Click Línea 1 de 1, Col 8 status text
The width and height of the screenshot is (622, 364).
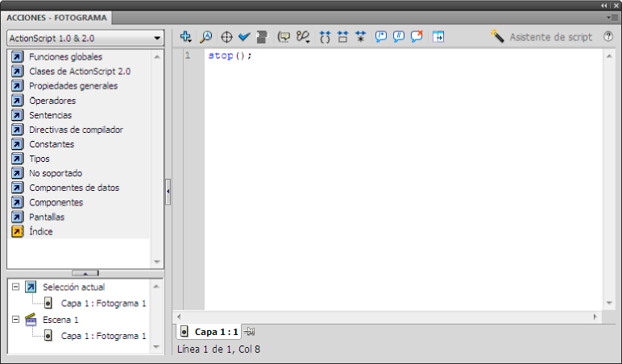click(218, 350)
